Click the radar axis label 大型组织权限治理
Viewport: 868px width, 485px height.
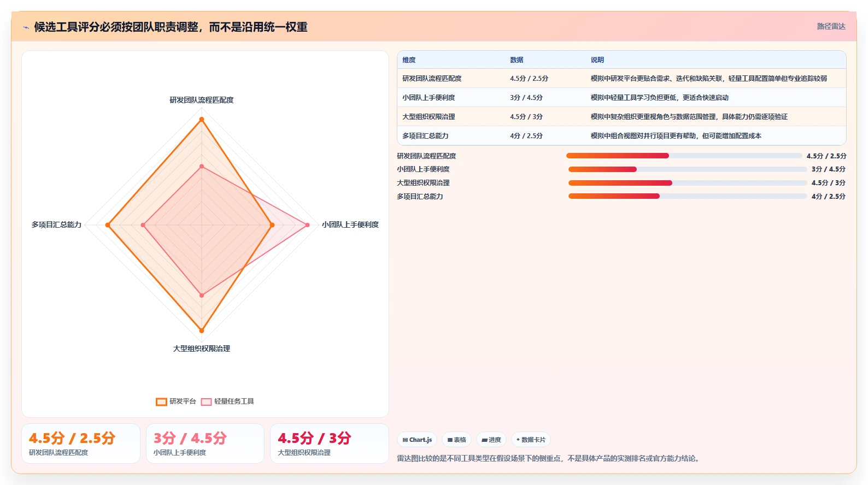[202, 348]
